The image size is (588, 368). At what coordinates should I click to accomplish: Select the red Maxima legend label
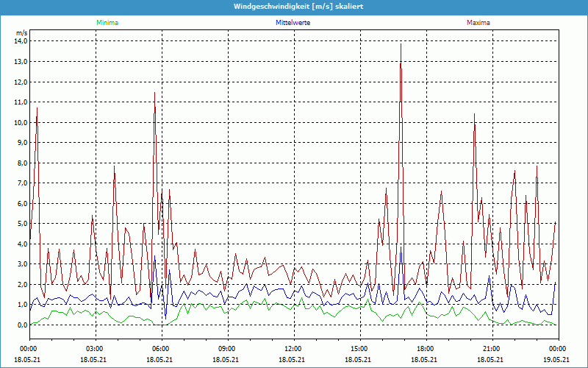pyautogui.click(x=478, y=23)
